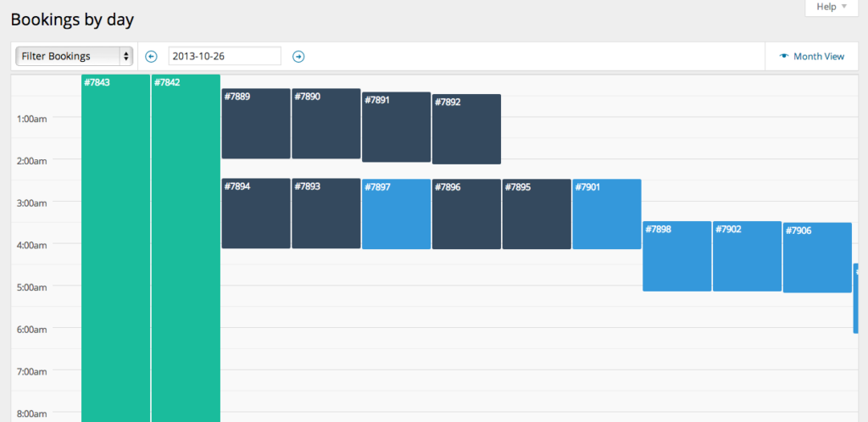Select dark booking #7894
The height and width of the screenshot is (422, 868).
point(256,214)
